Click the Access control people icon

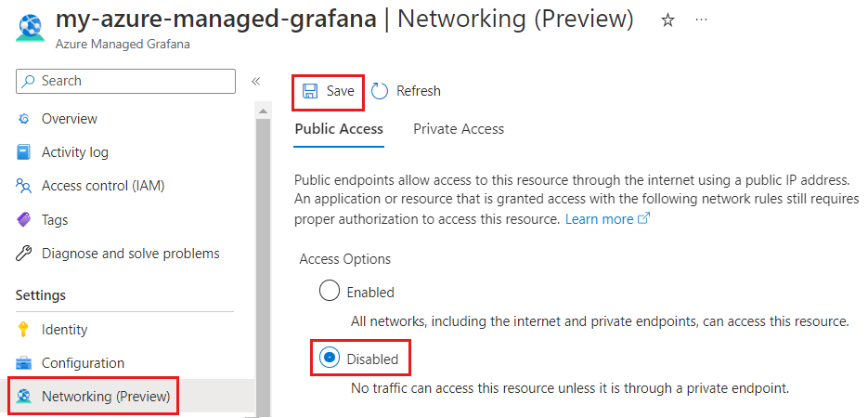point(24,186)
